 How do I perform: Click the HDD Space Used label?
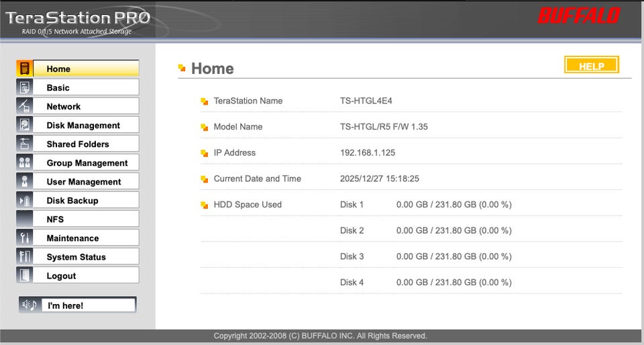248,204
